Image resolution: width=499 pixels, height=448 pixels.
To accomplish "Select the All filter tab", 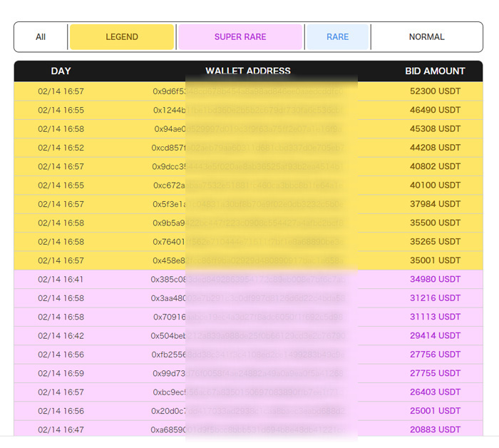I will pyautogui.click(x=41, y=37).
